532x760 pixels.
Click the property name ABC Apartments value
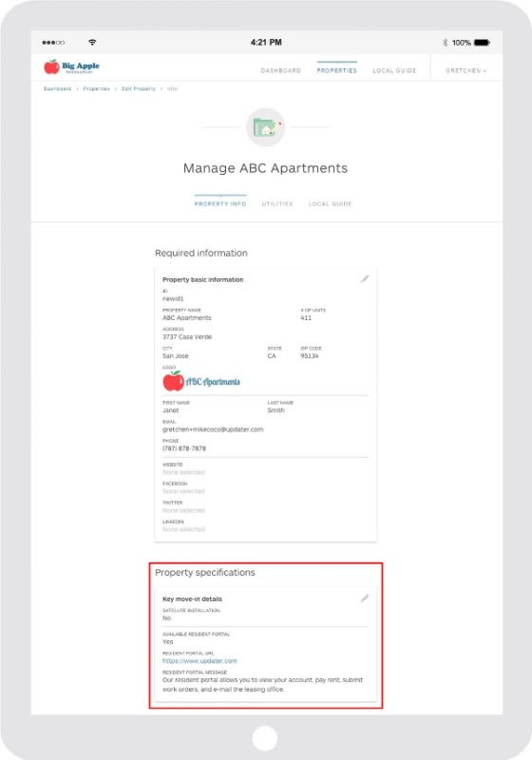click(x=187, y=318)
